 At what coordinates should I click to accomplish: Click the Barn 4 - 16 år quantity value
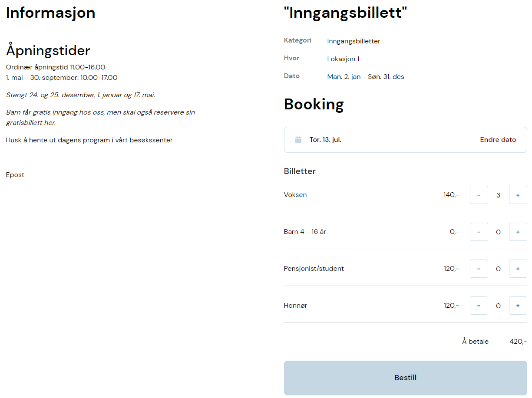(x=499, y=232)
